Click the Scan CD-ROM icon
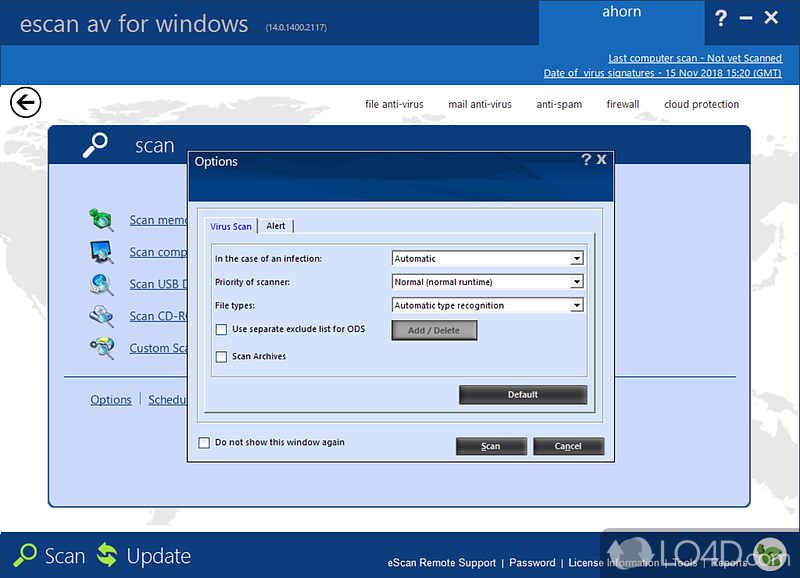Image resolution: width=800 pixels, height=578 pixels. [102, 316]
